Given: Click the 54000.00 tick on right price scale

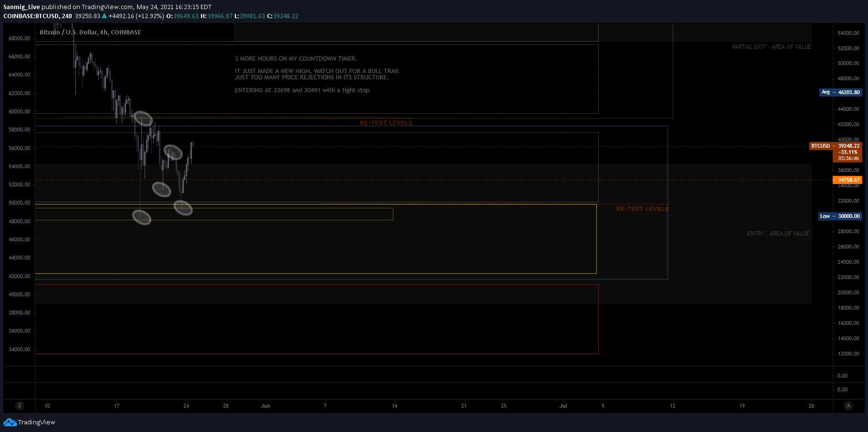Looking at the screenshot, I should [x=848, y=33].
